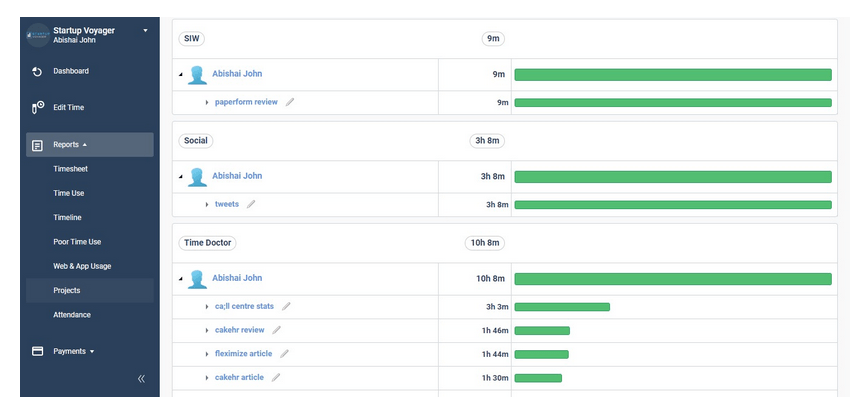Collapse Abishai John under Social project
Viewport: 852px width, 401px height.
181,176
